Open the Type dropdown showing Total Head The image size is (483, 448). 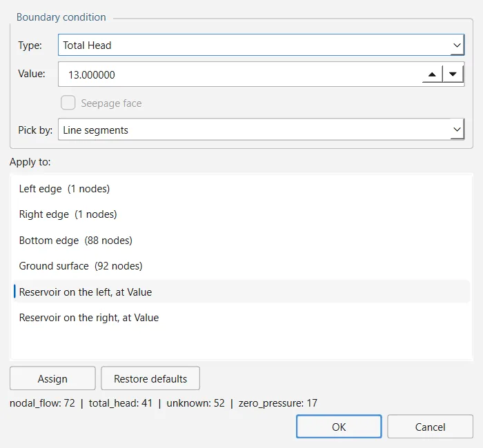261,45
